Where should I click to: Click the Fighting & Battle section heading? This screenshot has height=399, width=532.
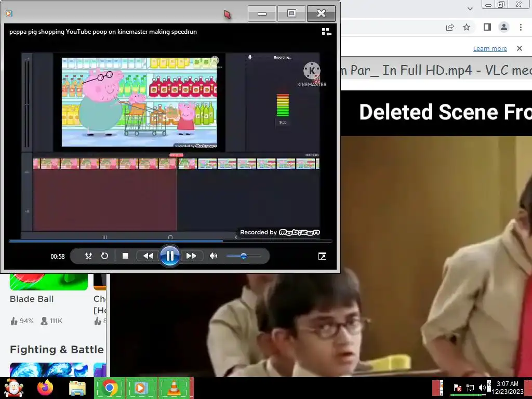pyautogui.click(x=57, y=350)
